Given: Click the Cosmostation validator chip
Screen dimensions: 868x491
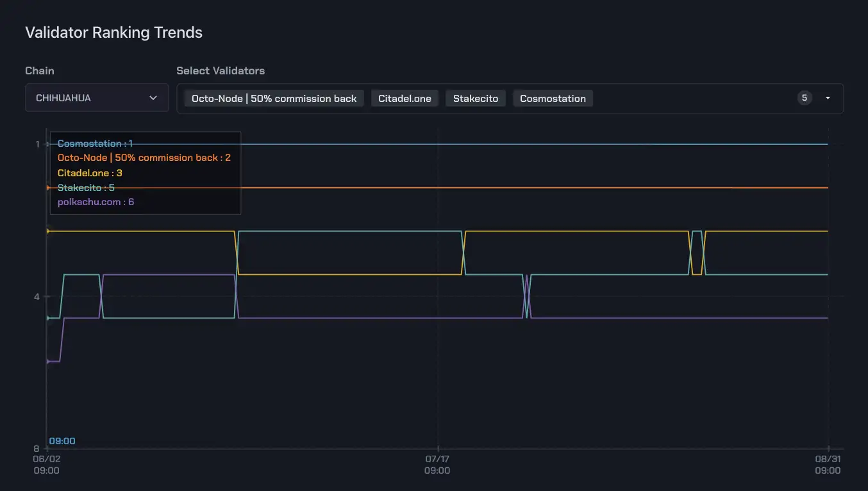Looking at the screenshot, I should pos(553,98).
